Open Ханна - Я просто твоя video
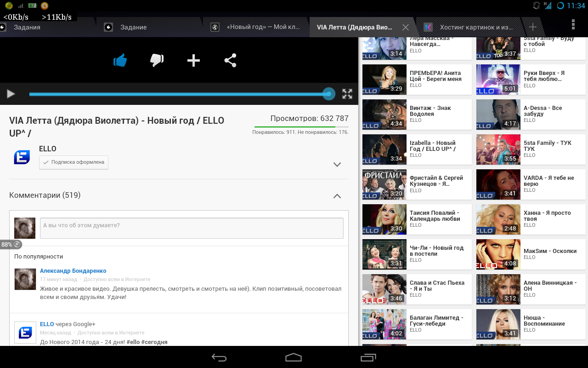Screen dimensions: 588x368 531,219
